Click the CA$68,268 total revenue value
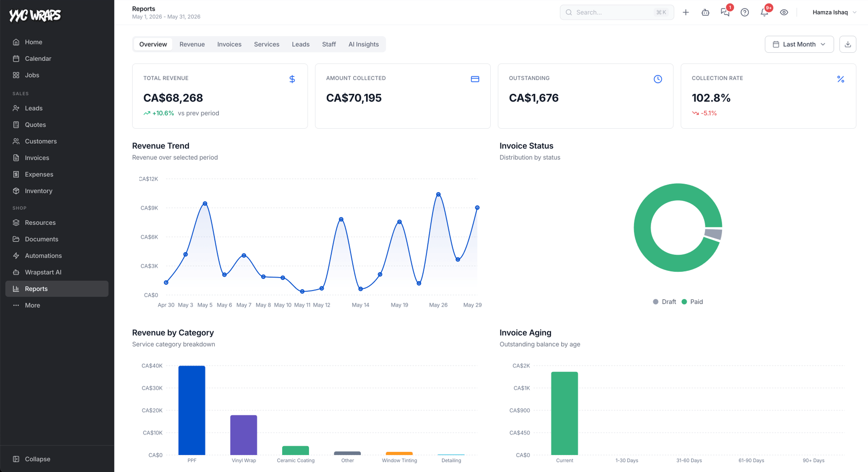 [x=173, y=98]
